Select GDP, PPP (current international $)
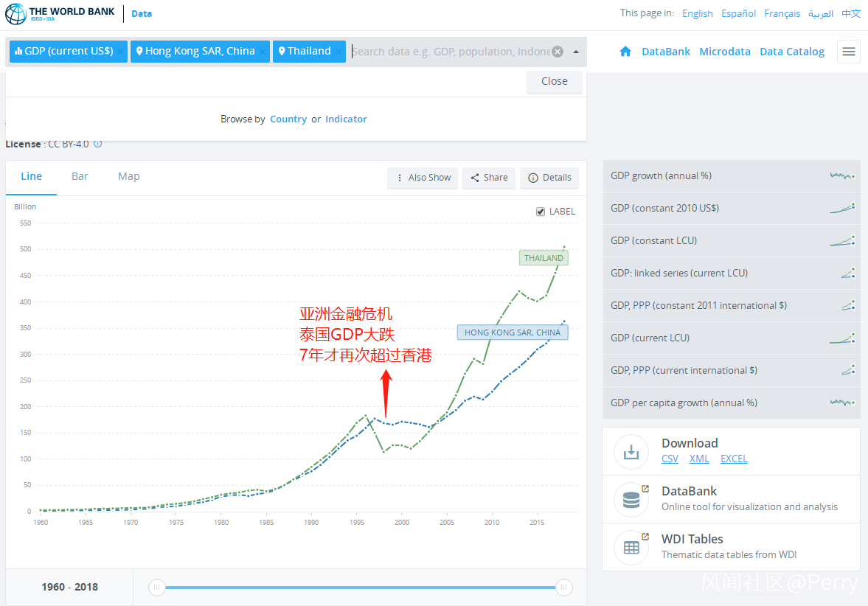This screenshot has width=868, height=606. click(732, 370)
